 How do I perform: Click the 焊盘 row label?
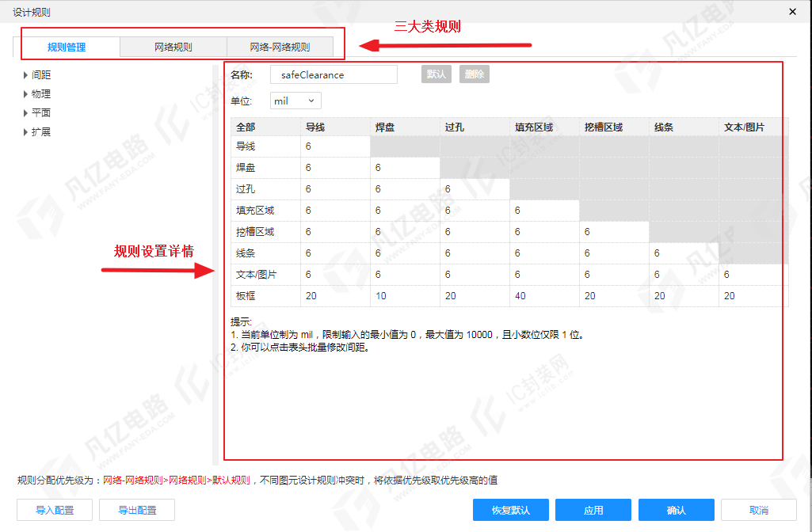pyautogui.click(x=265, y=168)
